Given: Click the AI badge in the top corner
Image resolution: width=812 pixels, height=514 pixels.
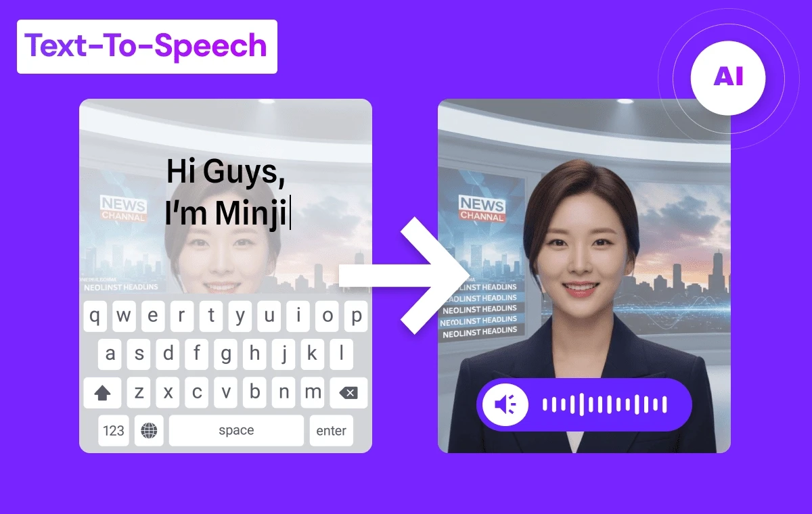Looking at the screenshot, I should pos(727,78).
